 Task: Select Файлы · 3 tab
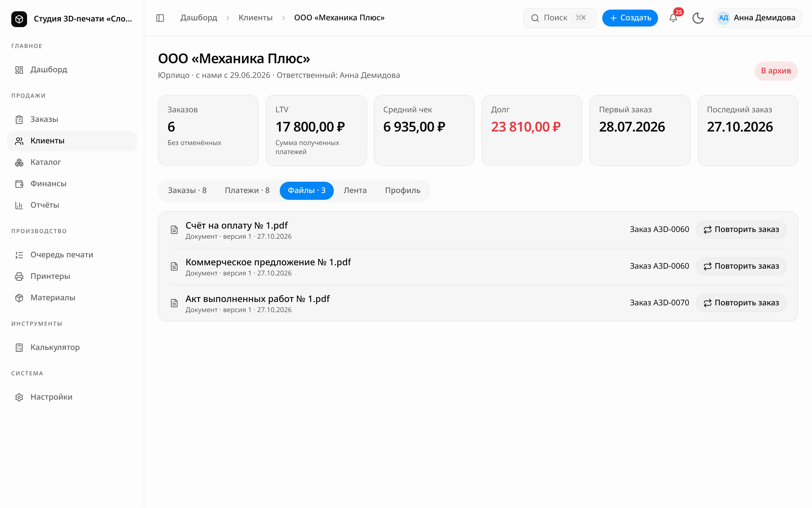(307, 190)
